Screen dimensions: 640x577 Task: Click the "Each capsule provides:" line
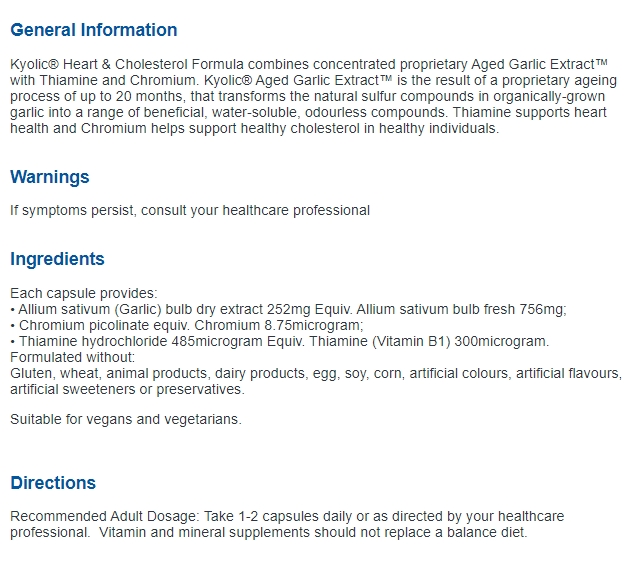coord(83,293)
